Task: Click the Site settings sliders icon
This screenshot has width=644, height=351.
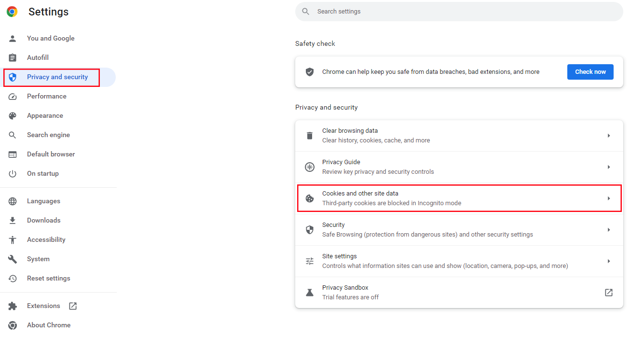Action: pyautogui.click(x=310, y=261)
